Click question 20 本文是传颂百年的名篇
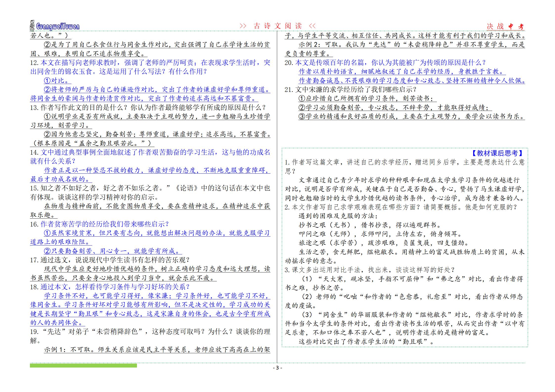The height and width of the screenshot is (392, 555). pos(385,62)
